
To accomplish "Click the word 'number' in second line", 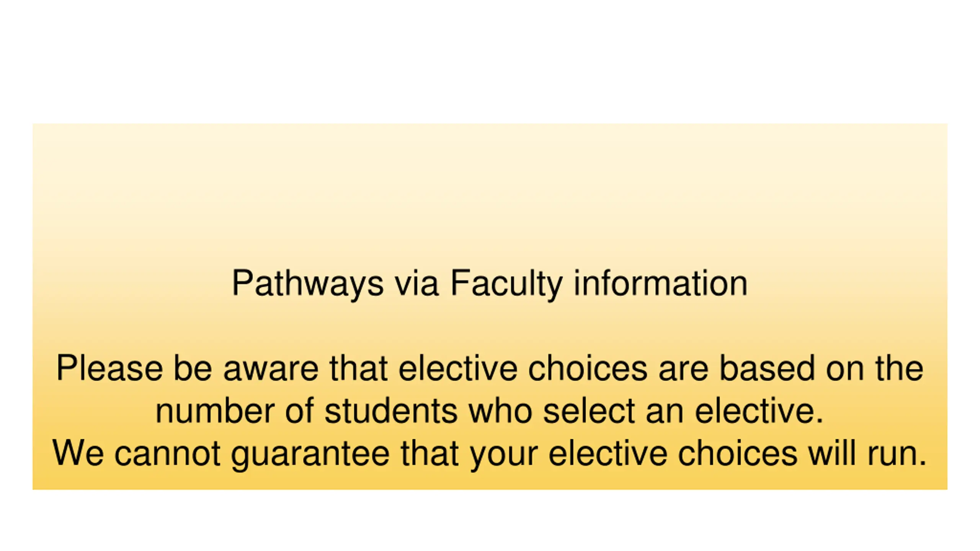I will pos(215,411).
